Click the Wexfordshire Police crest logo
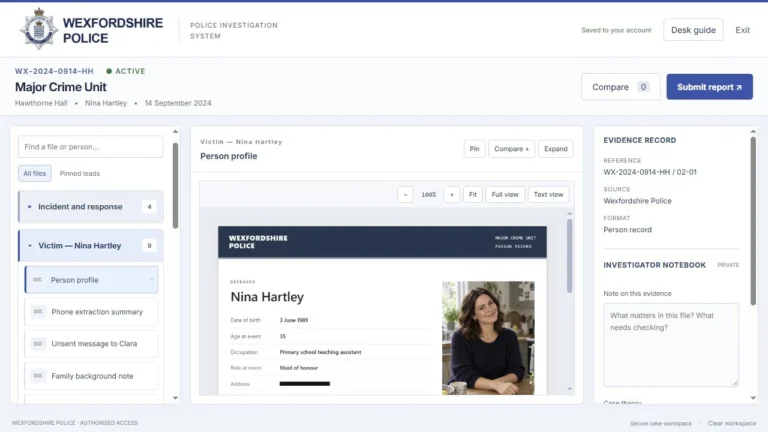Screen dimensions: 768x432 tap(39, 29)
